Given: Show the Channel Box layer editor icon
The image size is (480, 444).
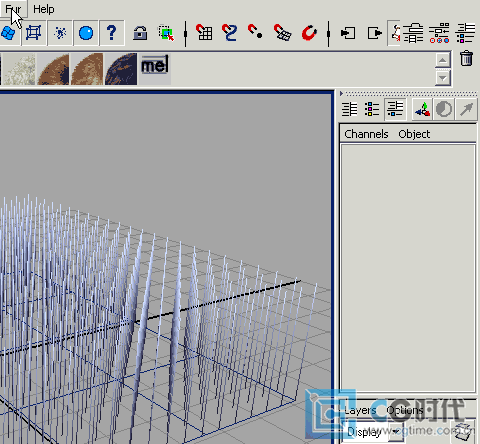Looking at the screenshot, I should 465,33.
